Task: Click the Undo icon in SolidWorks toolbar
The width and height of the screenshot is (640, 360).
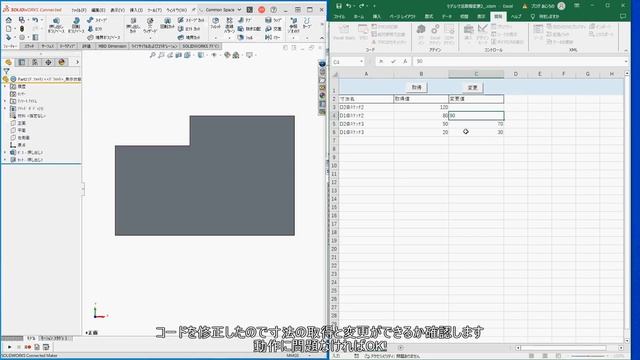Action: click(35, 20)
